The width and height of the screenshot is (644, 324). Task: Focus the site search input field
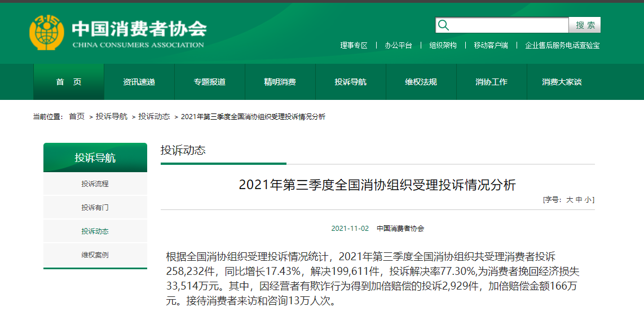tap(502, 25)
